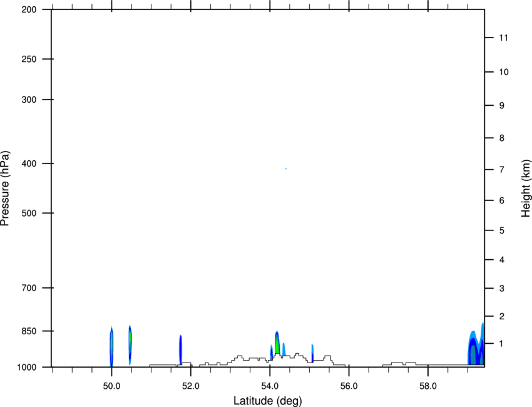Viewport: 532px width, 407px height.
Task: Click the green-blue plume near latitude 50.5
Action: [x=130, y=344]
